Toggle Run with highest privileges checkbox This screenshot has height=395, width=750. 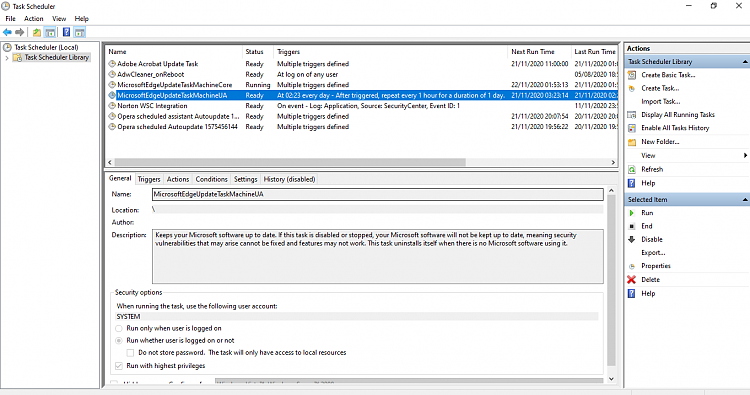point(119,366)
